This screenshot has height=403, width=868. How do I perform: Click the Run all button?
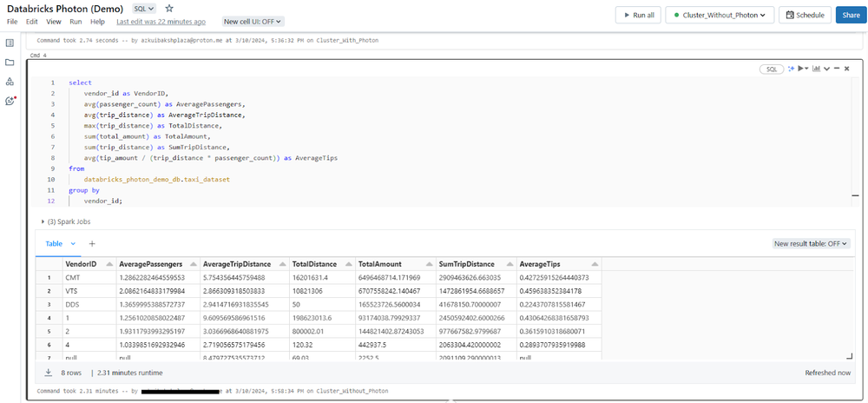[638, 15]
